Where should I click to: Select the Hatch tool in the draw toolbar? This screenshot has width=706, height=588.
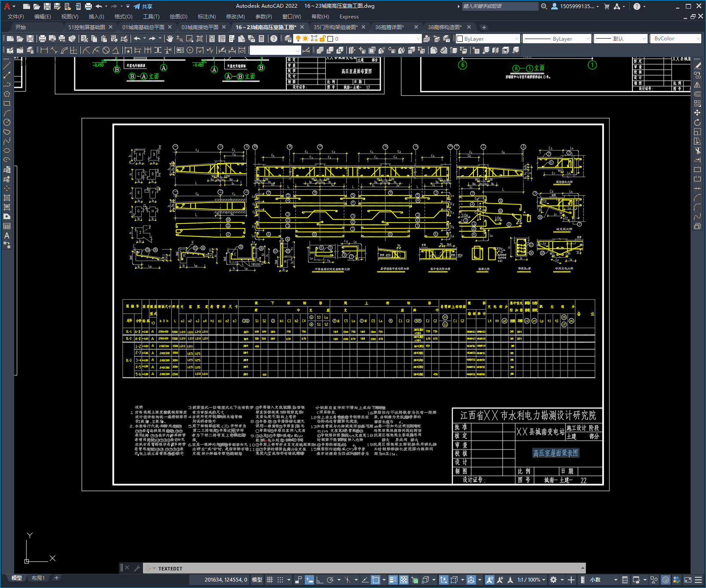7,198
